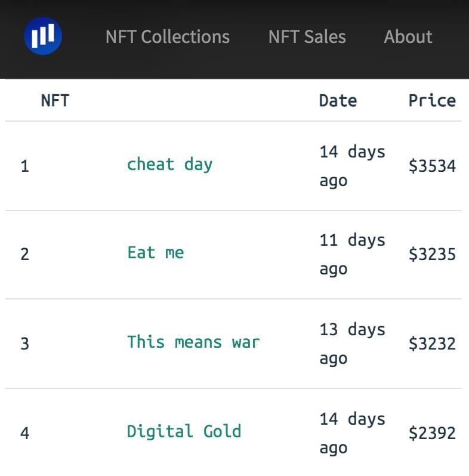This screenshot has width=469, height=476.
Task: Open the Digital Gold NFT link
Action: tap(184, 431)
